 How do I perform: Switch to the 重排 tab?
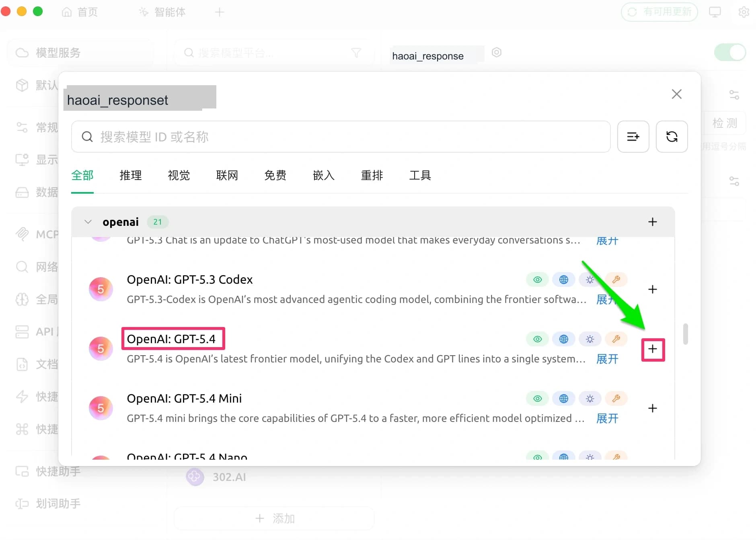point(372,175)
